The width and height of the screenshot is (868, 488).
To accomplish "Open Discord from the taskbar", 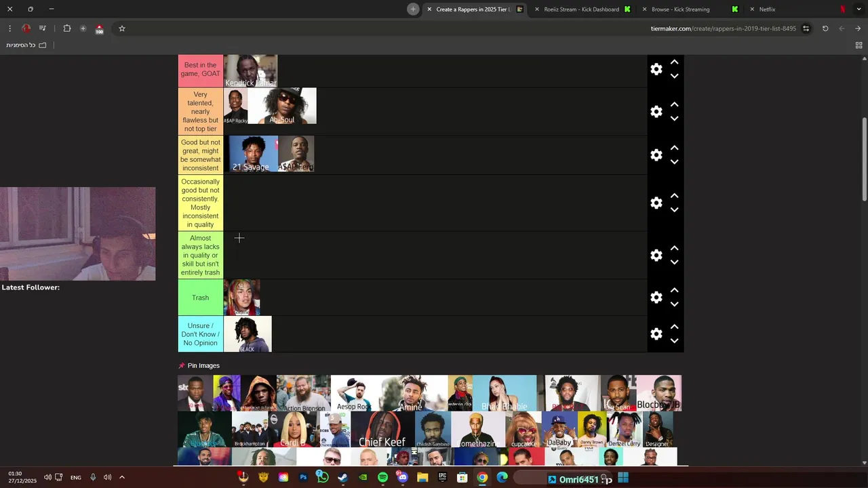I will pyautogui.click(x=403, y=478).
